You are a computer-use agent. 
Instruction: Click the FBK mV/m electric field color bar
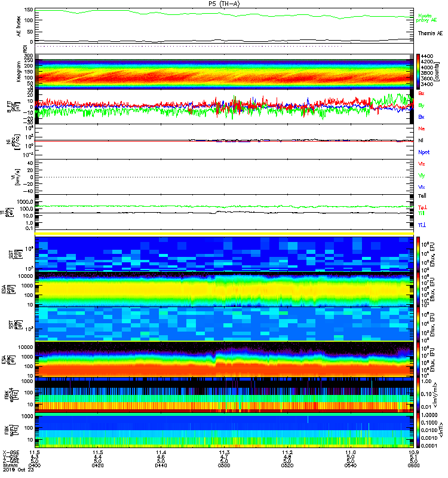(418, 395)
